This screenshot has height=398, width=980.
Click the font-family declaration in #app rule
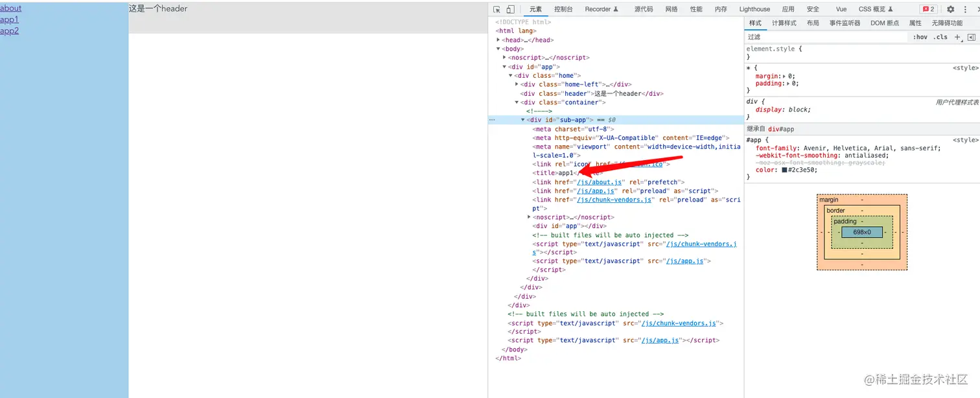[x=848, y=148]
